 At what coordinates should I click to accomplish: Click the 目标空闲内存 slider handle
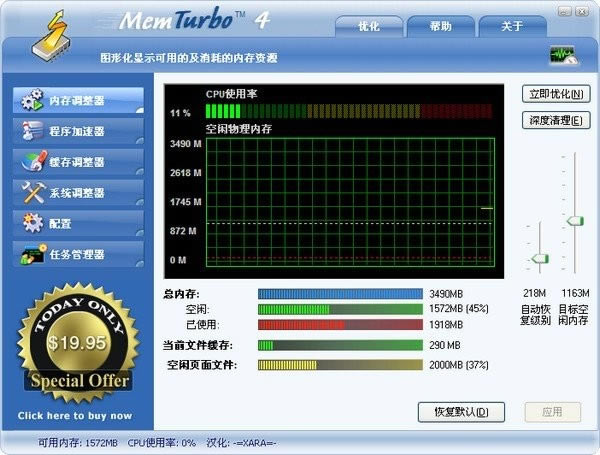(574, 220)
